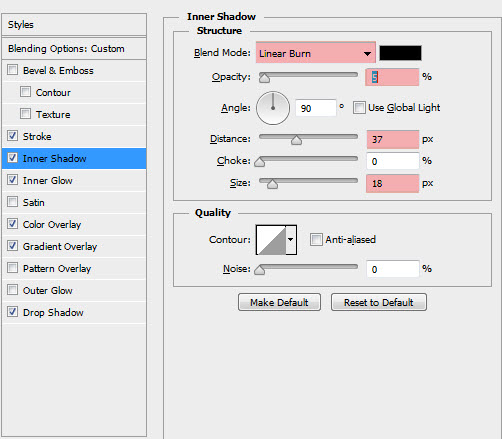Click the Make Default button
This screenshot has width=502, height=439.
279,302
